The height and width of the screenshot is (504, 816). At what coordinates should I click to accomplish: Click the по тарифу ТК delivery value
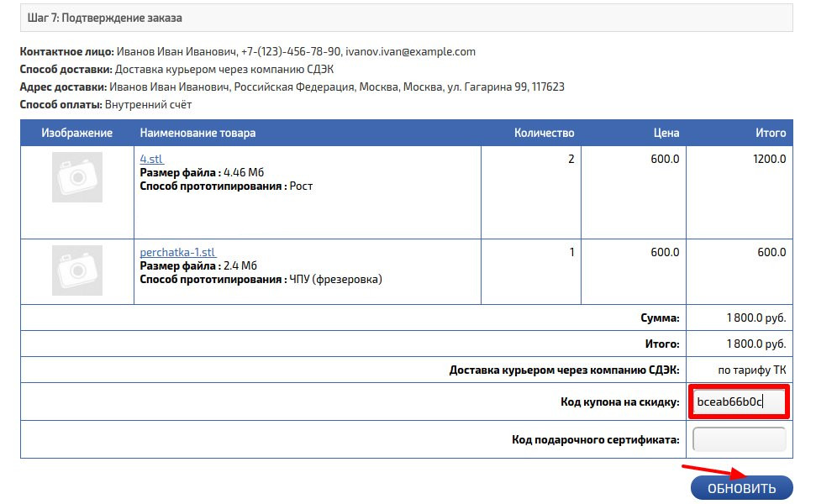pyautogui.click(x=752, y=370)
